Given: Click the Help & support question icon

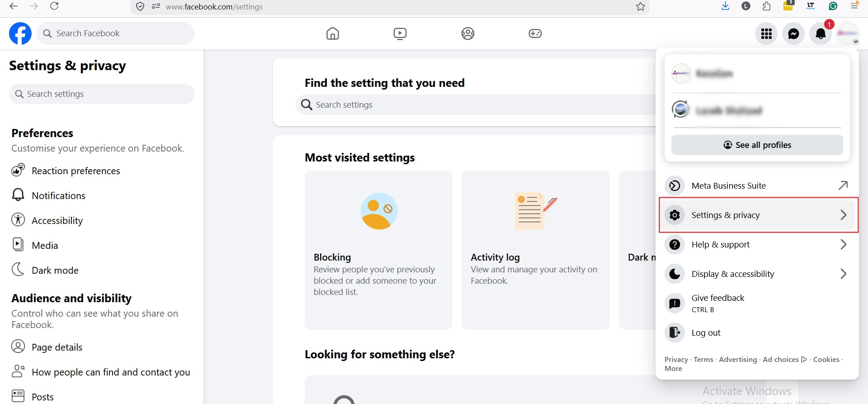Looking at the screenshot, I should [675, 244].
